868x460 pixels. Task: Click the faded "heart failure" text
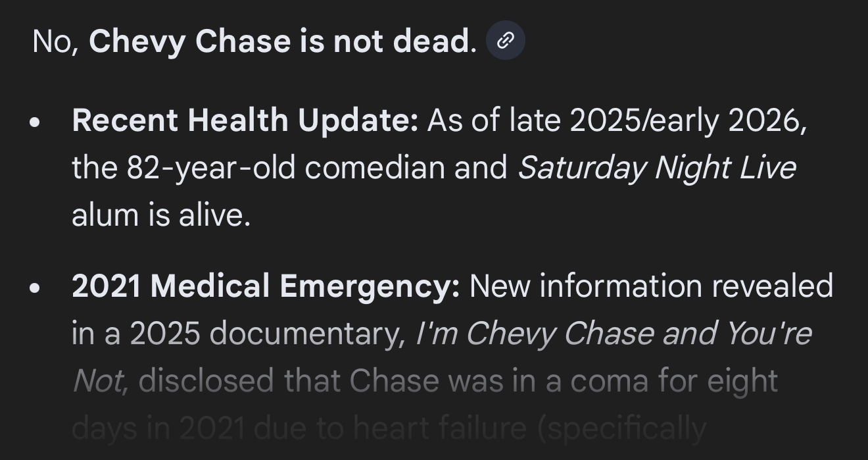439,428
